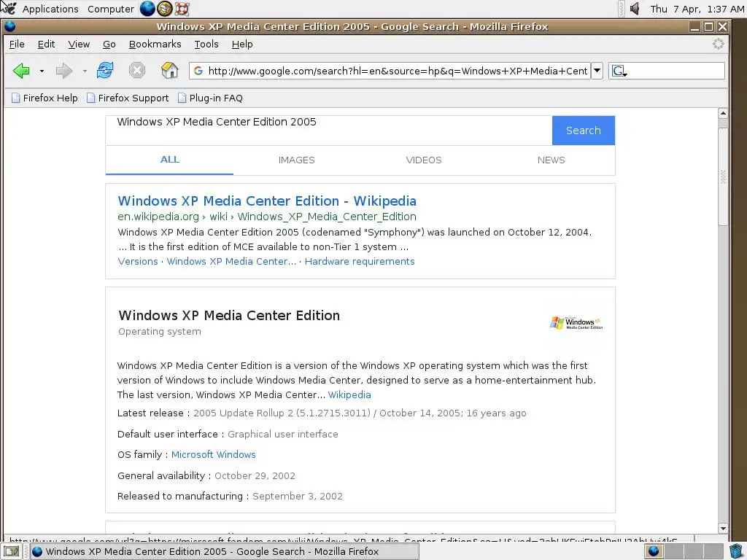Viewport: 747px width, 560px height.
Task: Click the grey Forward arrow button
Action: click(64, 71)
